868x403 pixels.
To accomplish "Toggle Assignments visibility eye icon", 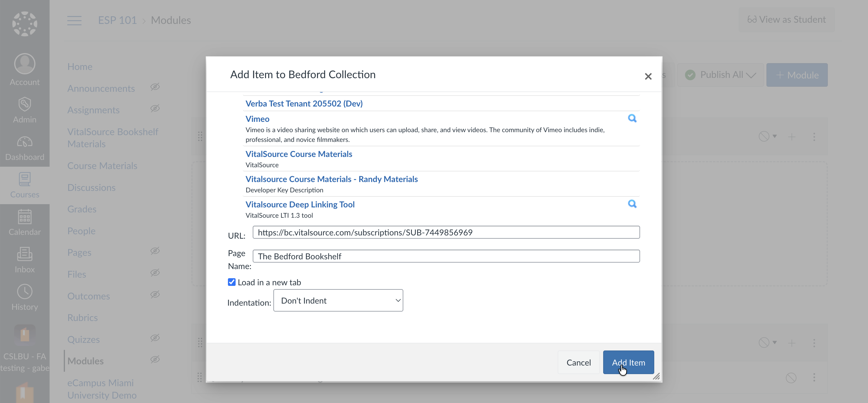I will 155,108.
